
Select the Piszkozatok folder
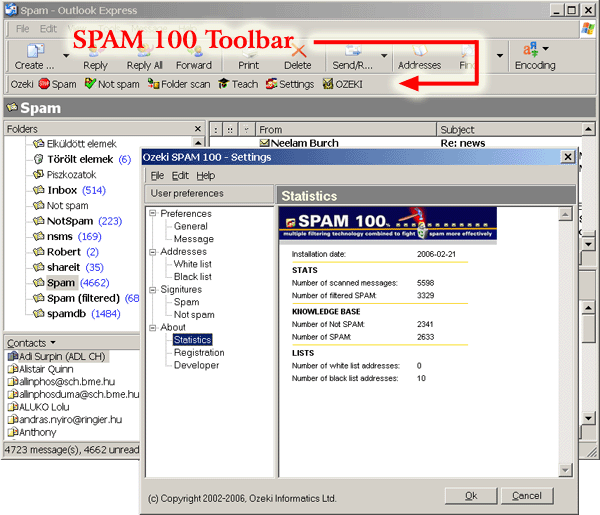click(x=64, y=175)
